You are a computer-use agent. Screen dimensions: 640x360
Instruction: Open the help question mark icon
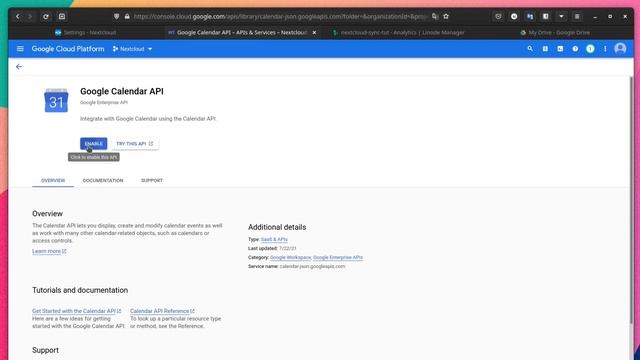(x=575, y=49)
